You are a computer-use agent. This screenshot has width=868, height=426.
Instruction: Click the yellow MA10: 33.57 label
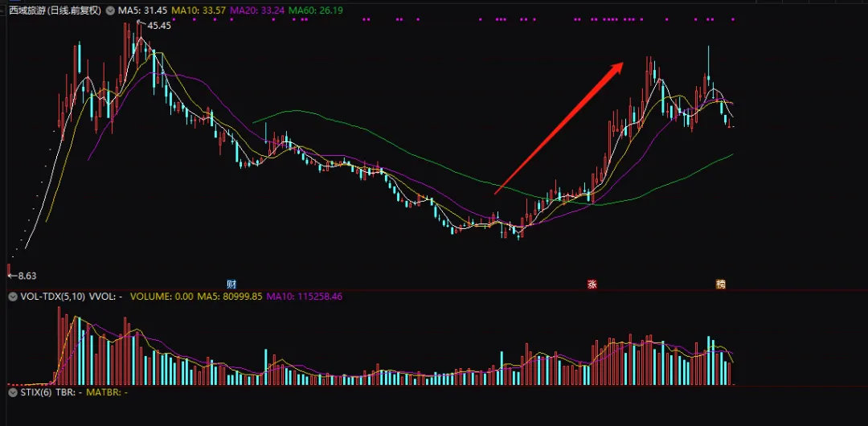(x=199, y=10)
